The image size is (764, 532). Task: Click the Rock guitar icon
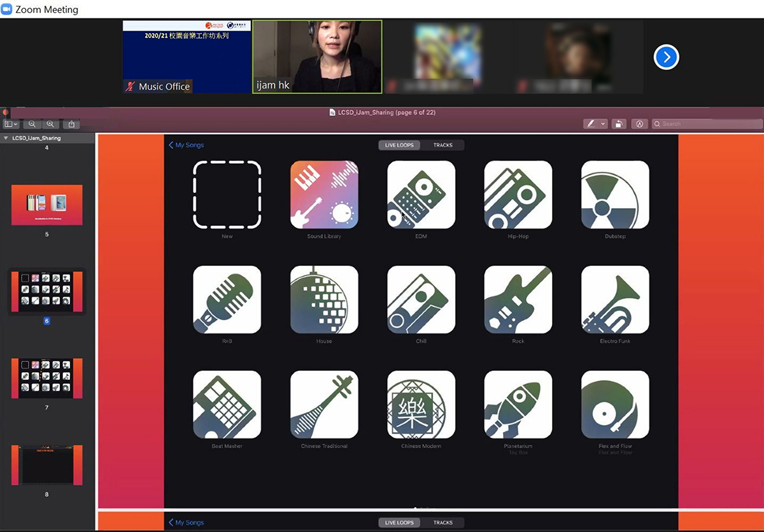518,300
